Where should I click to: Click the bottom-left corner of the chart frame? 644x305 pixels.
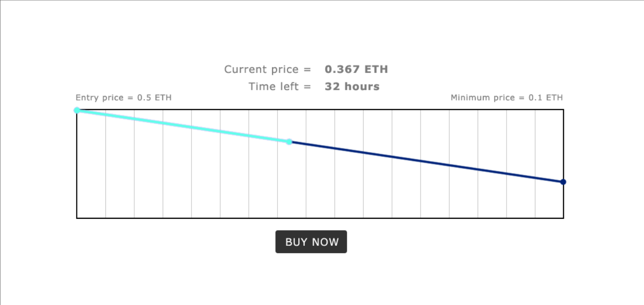click(x=77, y=218)
